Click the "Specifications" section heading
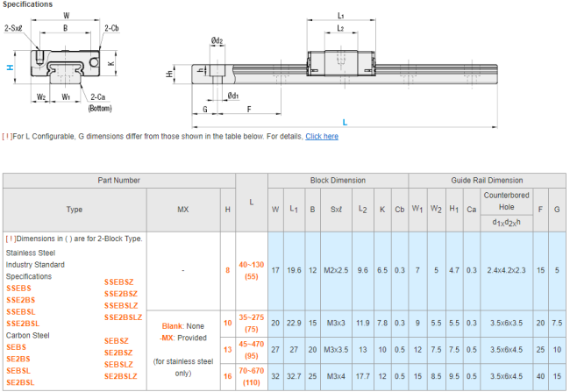570x392 pixels. (x=27, y=4)
